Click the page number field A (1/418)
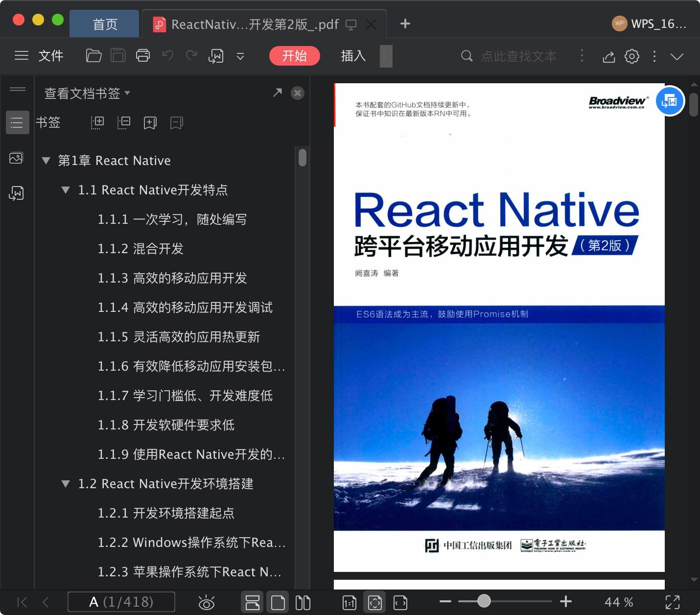The height and width of the screenshot is (615, 700). point(121,602)
